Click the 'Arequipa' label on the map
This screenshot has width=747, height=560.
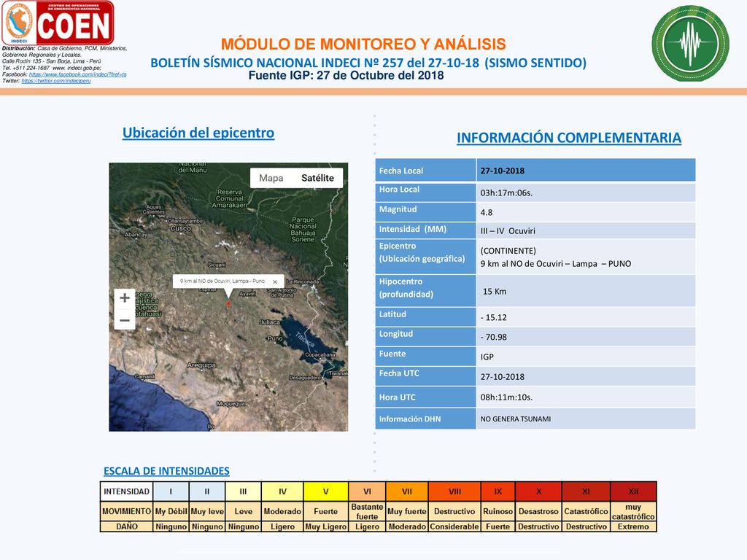pos(201,365)
